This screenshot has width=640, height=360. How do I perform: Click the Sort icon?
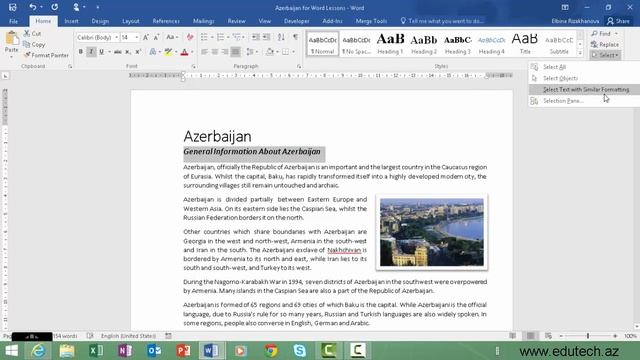(281, 37)
